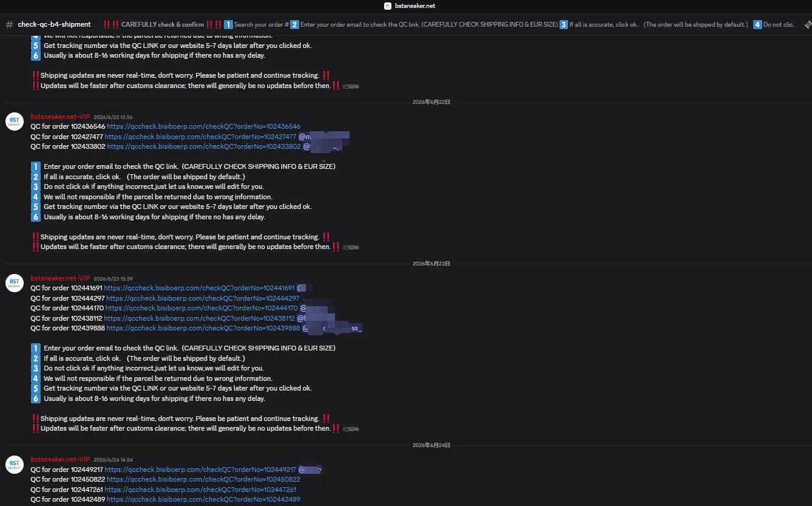Click the user mention after order 102444170 link

[314, 308]
